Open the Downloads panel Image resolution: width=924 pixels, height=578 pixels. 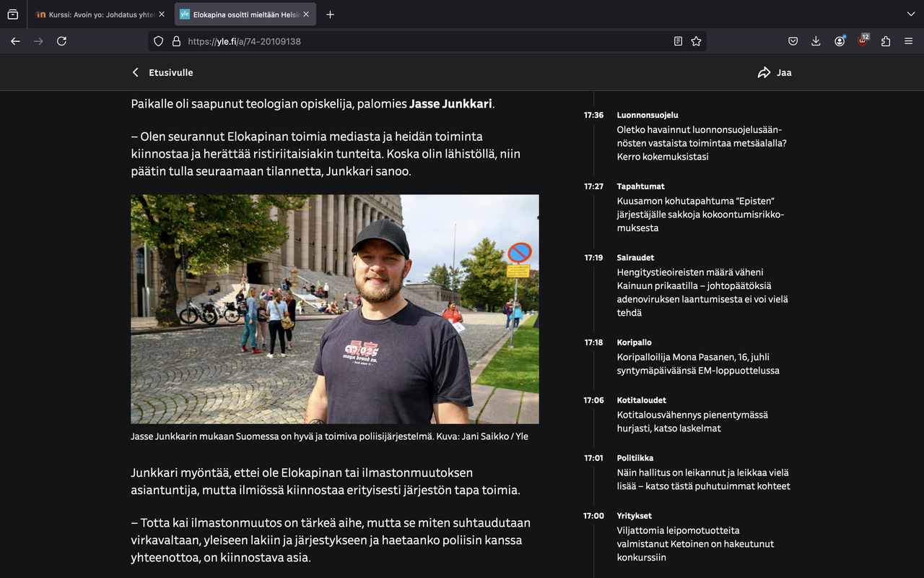click(x=816, y=41)
